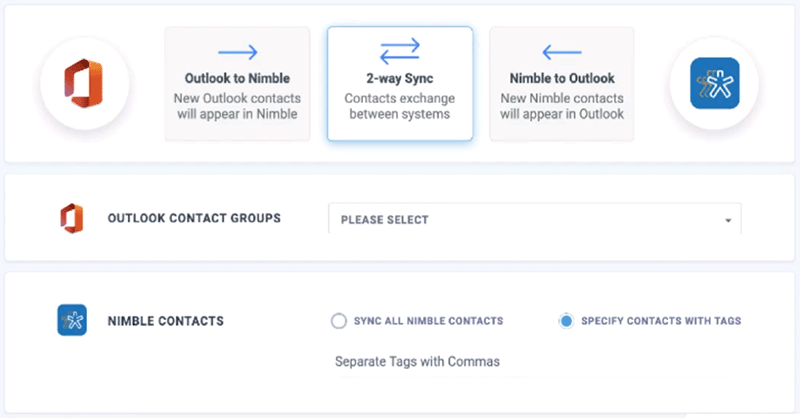The width and height of the screenshot is (800, 418).
Task: Click small Office icon beside Outlook Contact Groups
Action: coord(71,218)
